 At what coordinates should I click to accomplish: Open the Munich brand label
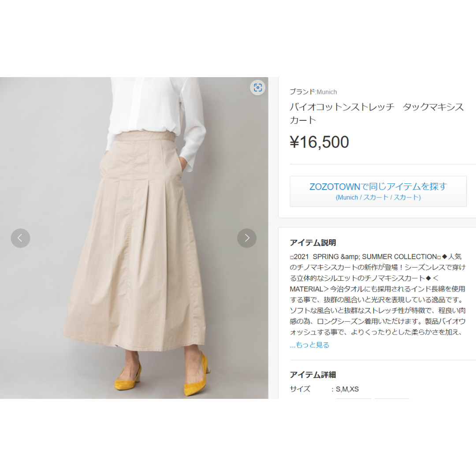[x=327, y=92]
